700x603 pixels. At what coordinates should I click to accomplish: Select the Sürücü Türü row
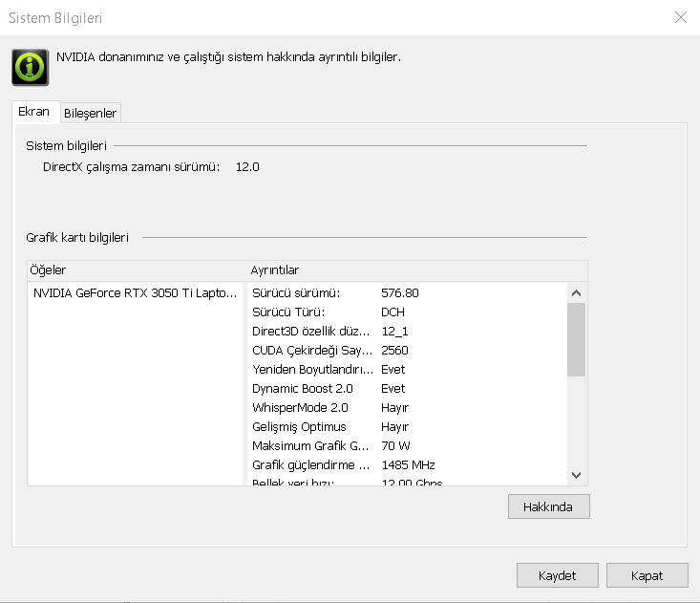[x=407, y=312]
